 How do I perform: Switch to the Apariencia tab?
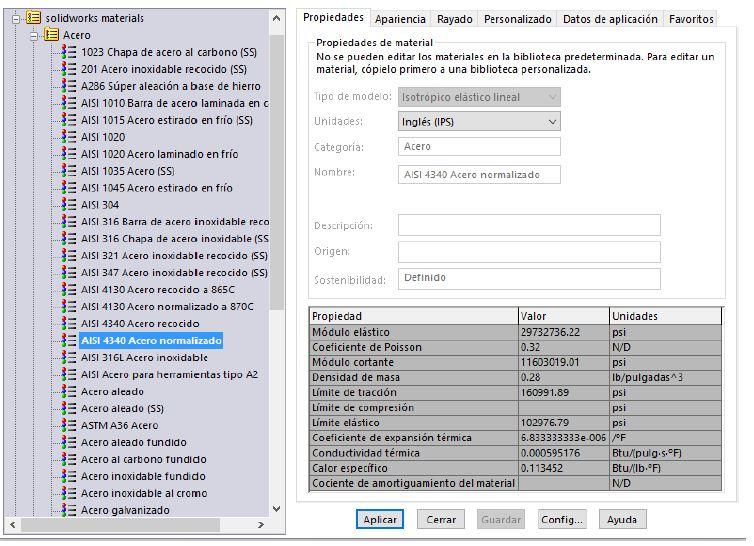point(400,19)
